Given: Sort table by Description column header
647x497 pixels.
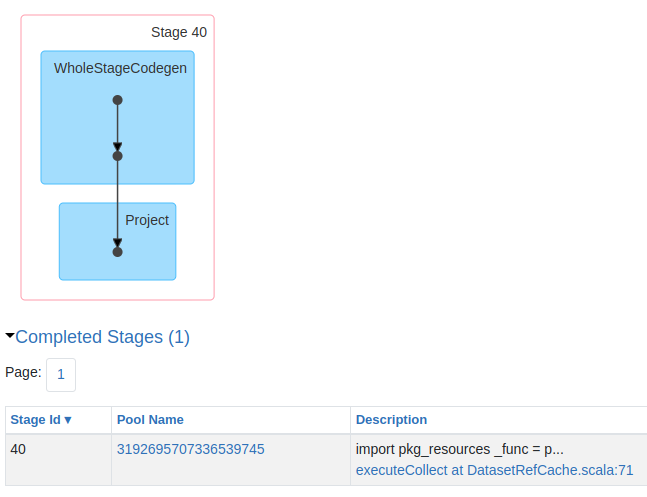Looking at the screenshot, I should coord(391,420).
